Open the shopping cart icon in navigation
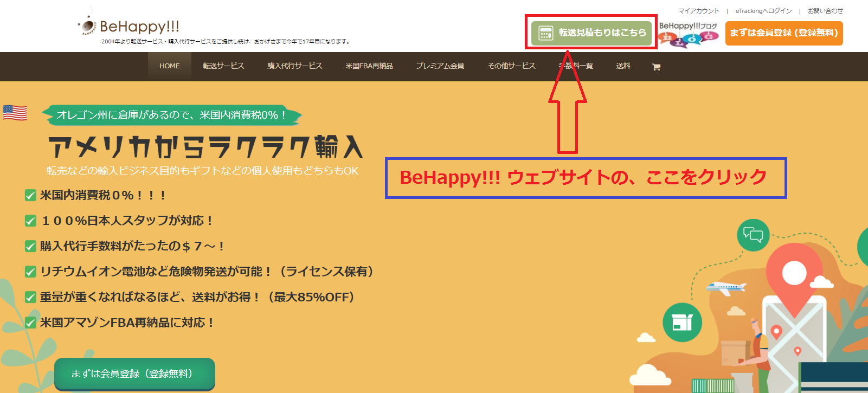This screenshot has width=868, height=393. pos(656,67)
